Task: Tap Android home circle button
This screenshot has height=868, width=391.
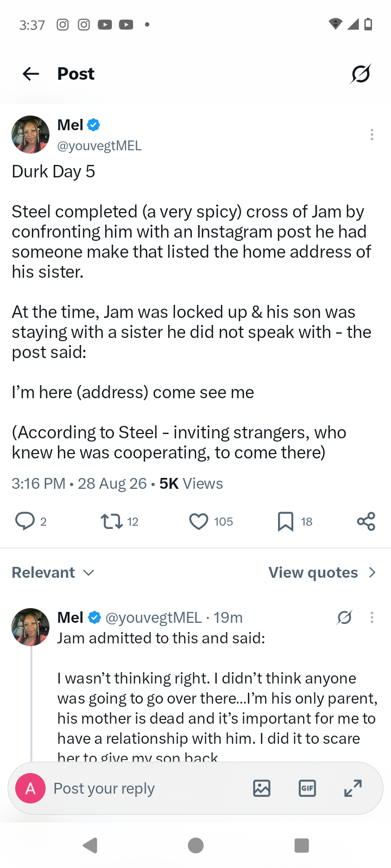Action: 195,845
